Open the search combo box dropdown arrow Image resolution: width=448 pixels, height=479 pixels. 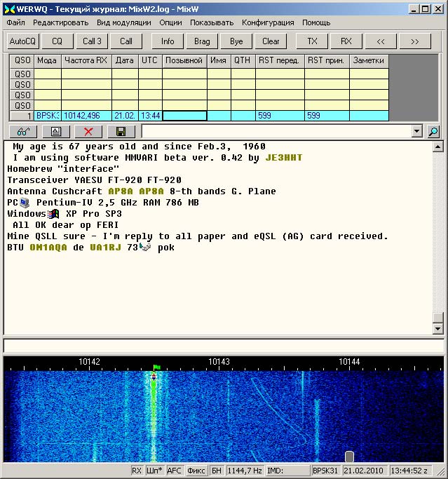pos(417,132)
